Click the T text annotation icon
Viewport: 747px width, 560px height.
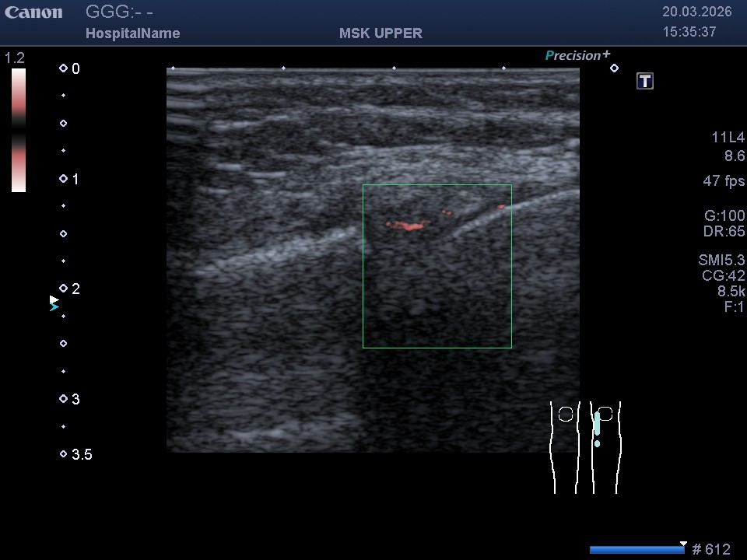pyautogui.click(x=644, y=82)
